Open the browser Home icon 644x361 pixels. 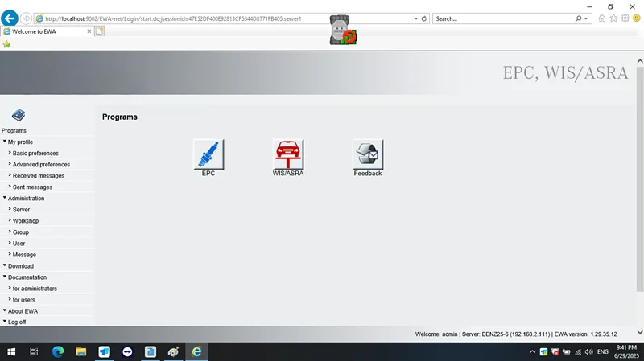[x=602, y=18]
